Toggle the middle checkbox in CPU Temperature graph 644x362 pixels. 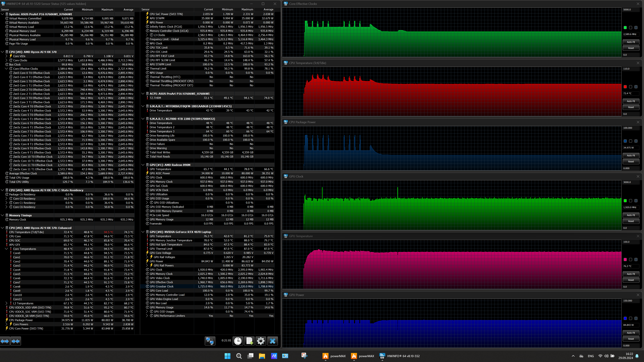pos(631,87)
